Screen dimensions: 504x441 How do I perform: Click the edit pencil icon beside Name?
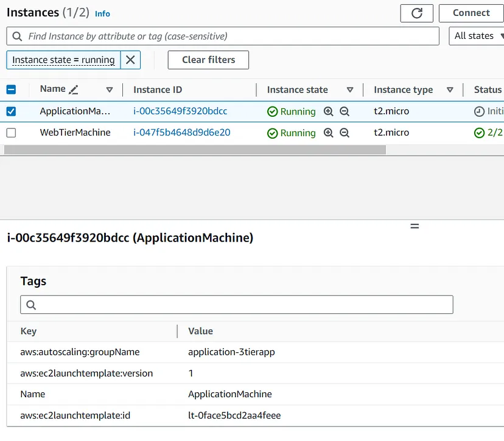click(74, 89)
